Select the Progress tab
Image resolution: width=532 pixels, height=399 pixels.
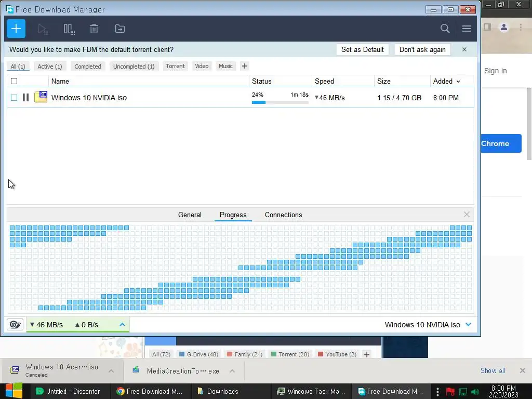click(x=233, y=215)
